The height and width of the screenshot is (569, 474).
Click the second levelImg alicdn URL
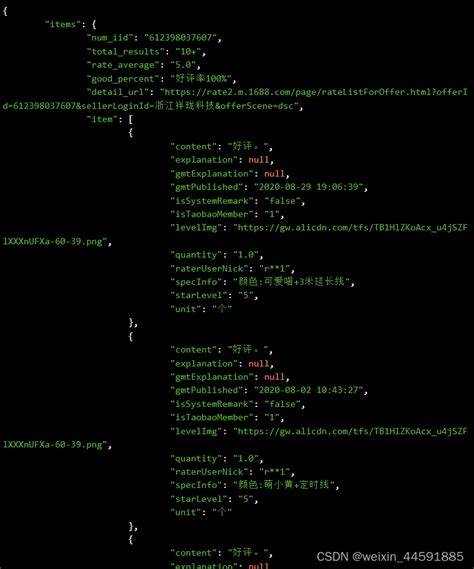[234, 438]
